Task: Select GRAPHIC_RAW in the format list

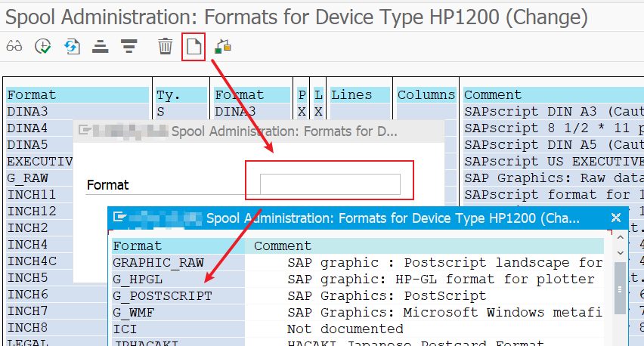Action: point(158,263)
